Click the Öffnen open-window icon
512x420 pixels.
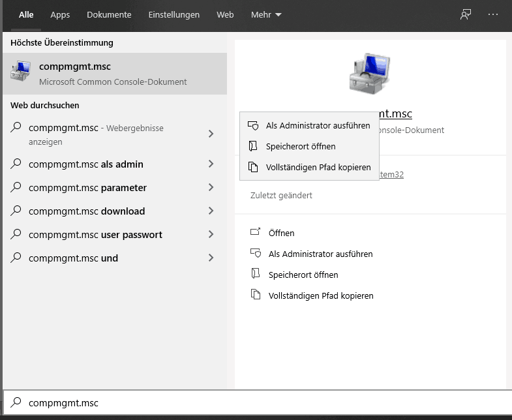pos(255,232)
